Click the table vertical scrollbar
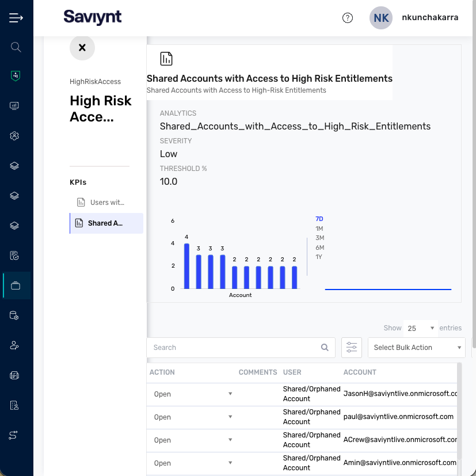The image size is (476, 476). (x=459, y=412)
